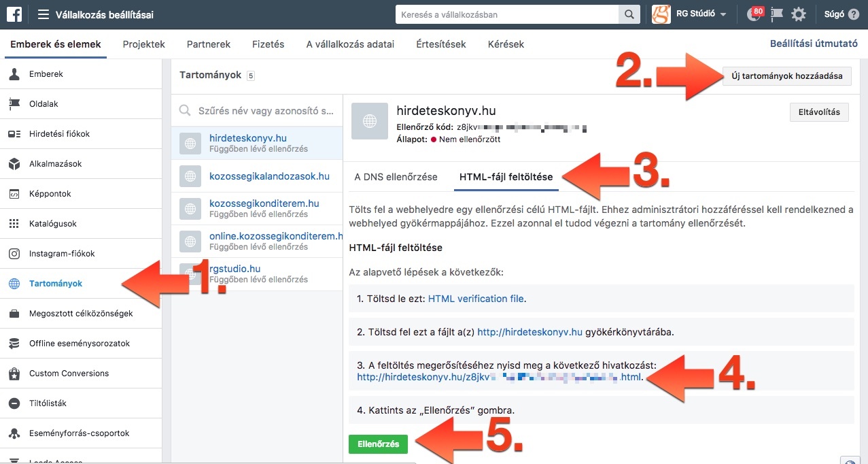Viewport: 868px width, 464px height.
Task: Select kozossegikalandozasok.hu in the domain list
Action: tap(257, 176)
